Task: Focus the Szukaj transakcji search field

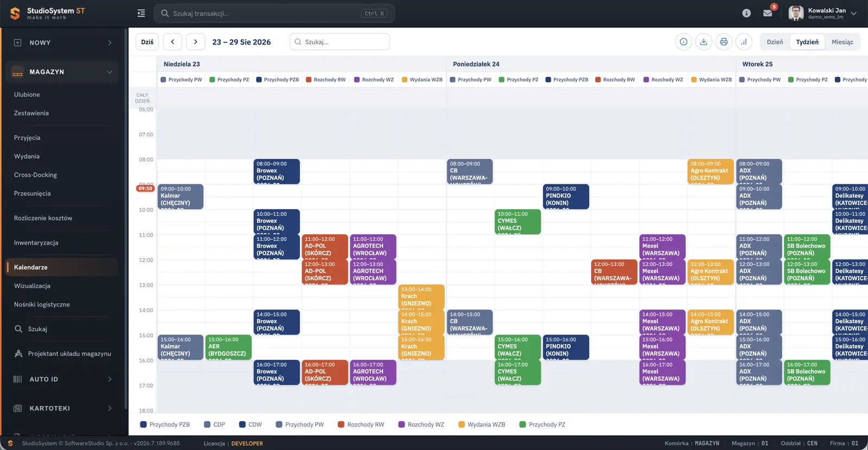Action: point(274,14)
